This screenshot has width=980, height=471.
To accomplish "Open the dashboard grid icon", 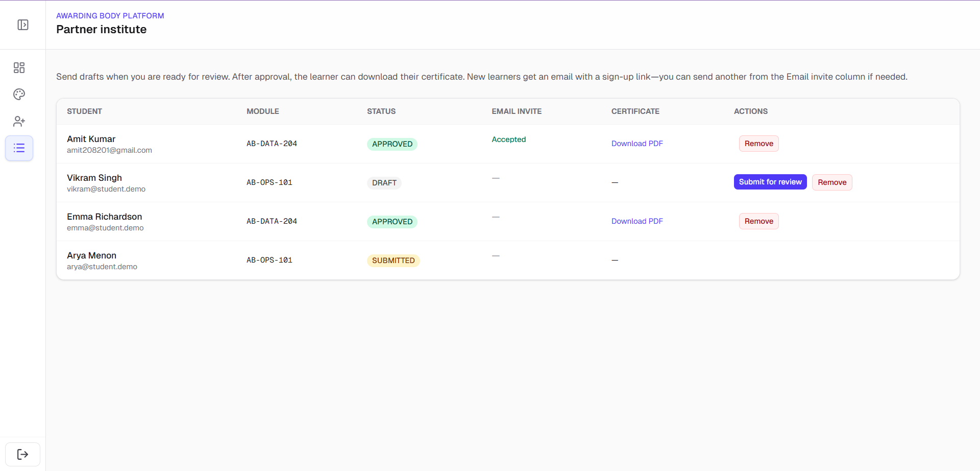I will point(19,68).
